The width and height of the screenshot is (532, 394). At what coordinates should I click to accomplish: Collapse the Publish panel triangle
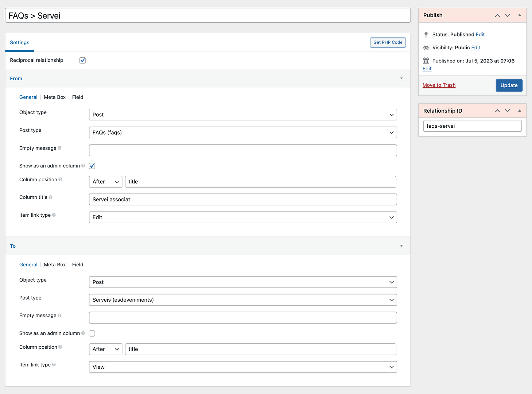tap(520, 15)
